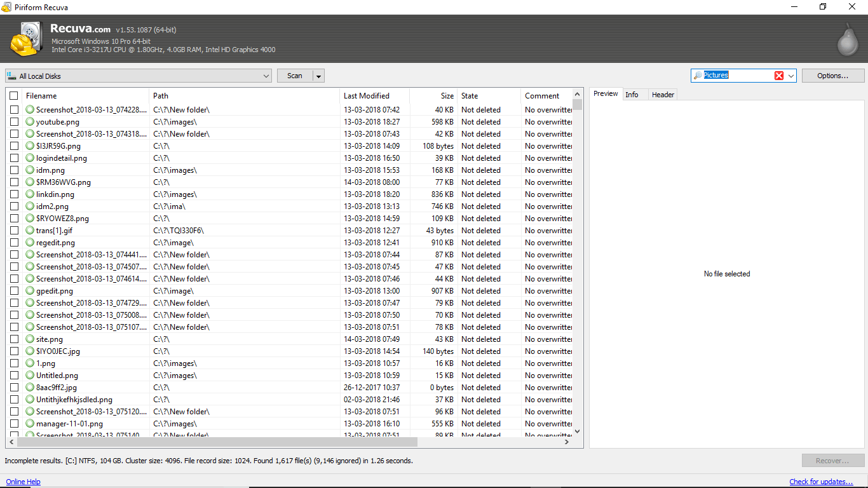Image resolution: width=868 pixels, height=488 pixels.
Task: Show the Header tab
Action: [x=663, y=95]
